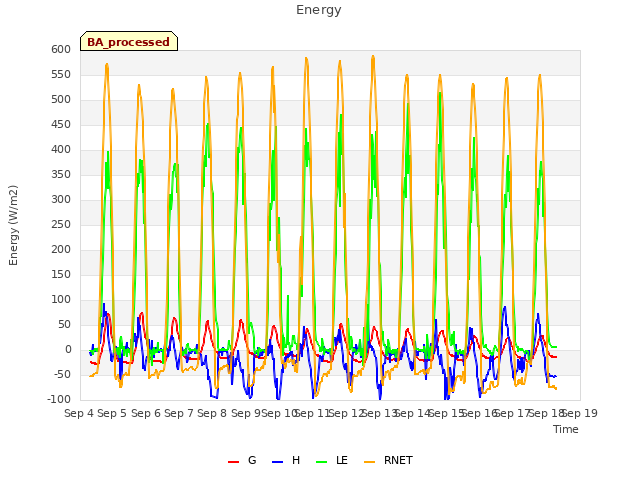Select the G legend label
Screen dimensions: 640x480
252,460
